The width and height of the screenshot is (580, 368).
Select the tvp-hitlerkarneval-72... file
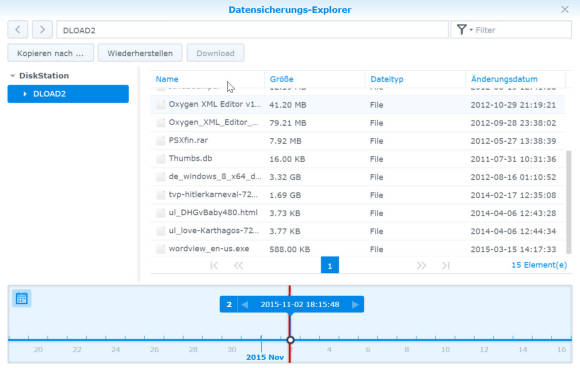coord(358,195)
